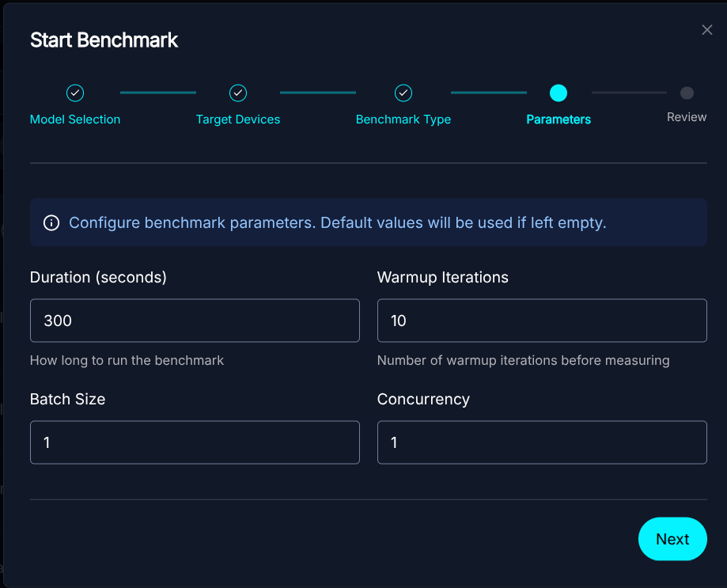This screenshot has width=727, height=588.
Task: Focus the Duration (seconds) input field
Action: pos(195,321)
